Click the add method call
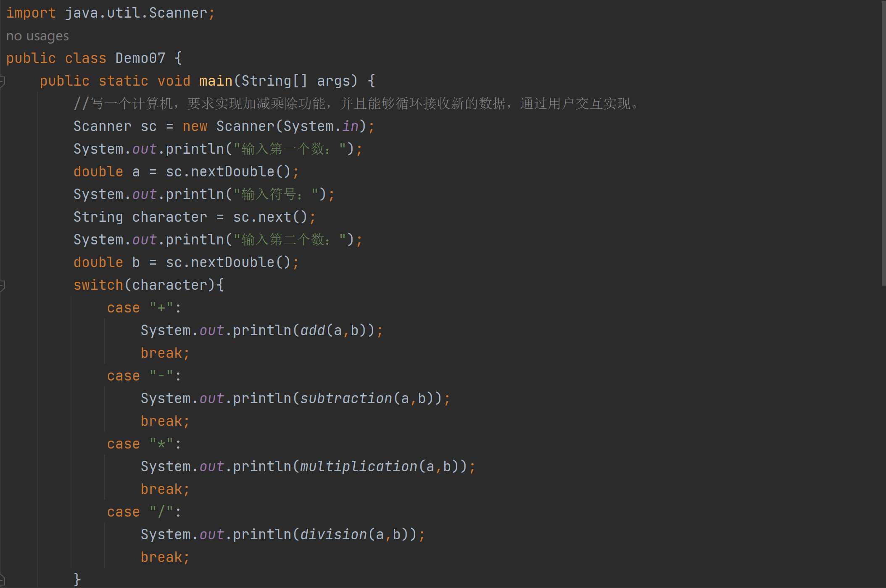Screen dimensions: 886x588 [313, 331]
